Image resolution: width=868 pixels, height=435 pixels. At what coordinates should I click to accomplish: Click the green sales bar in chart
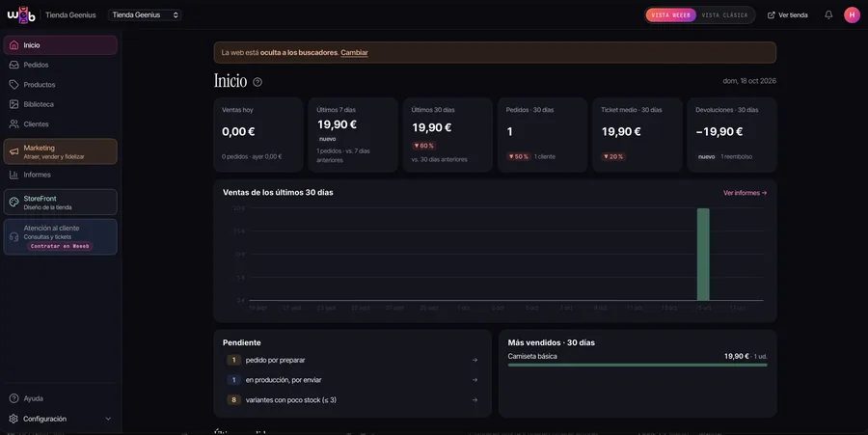click(x=703, y=255)
